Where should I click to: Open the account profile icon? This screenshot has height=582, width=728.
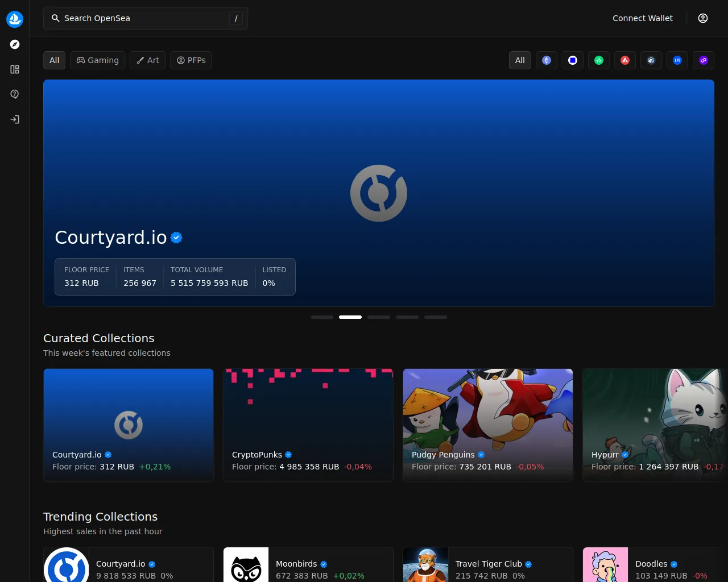tap(703, 18)
